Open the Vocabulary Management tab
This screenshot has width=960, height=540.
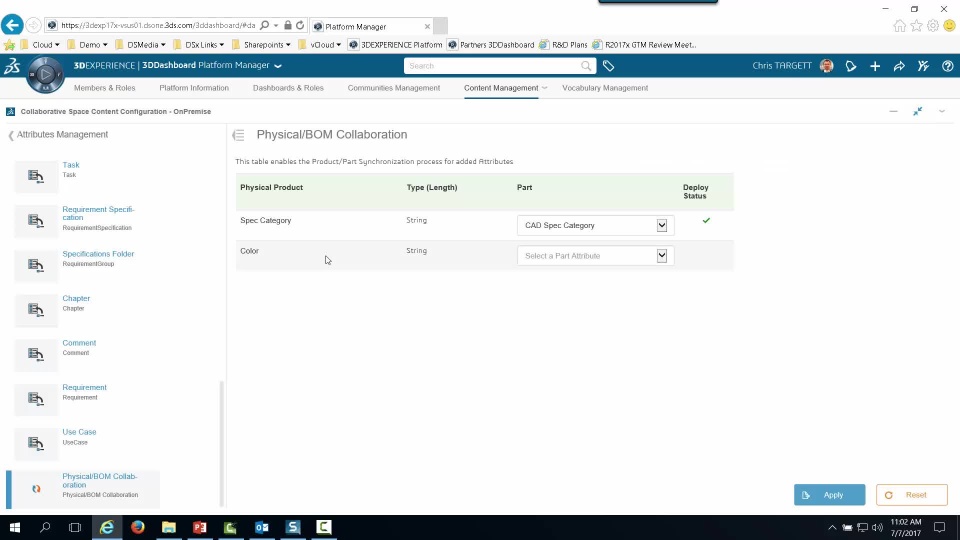[605, 88]
